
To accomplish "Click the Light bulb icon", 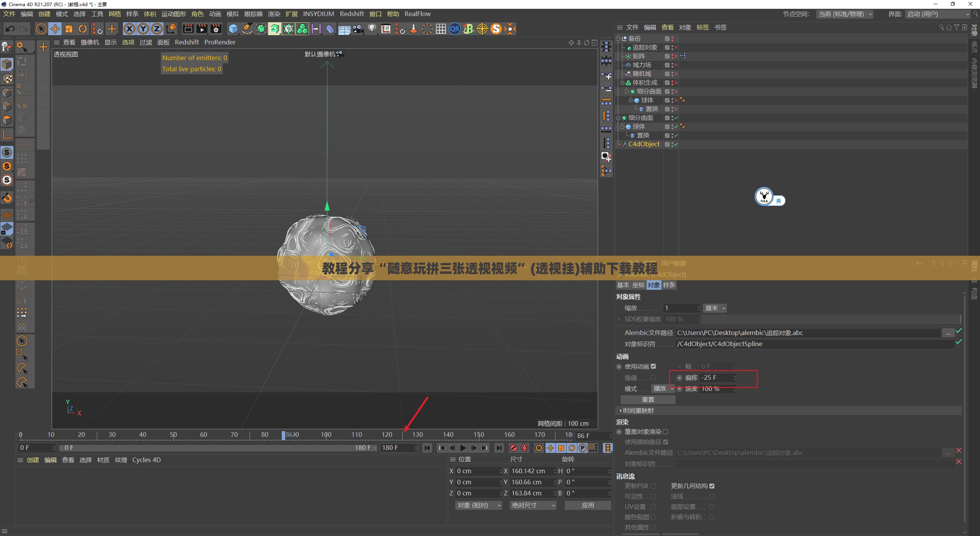I will pos(372,29).
